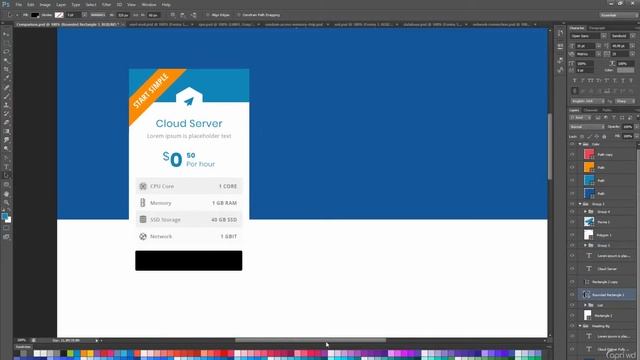
Task: Switch to the Paths panel tab
Action: click(607, 110)
